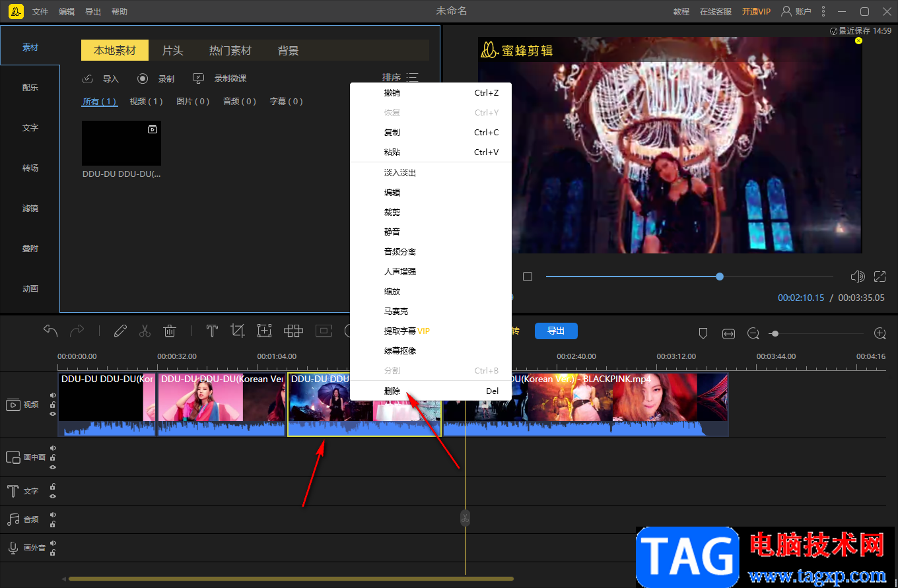
Task: Open the sort order list icon
Action: tap(413, 78)
